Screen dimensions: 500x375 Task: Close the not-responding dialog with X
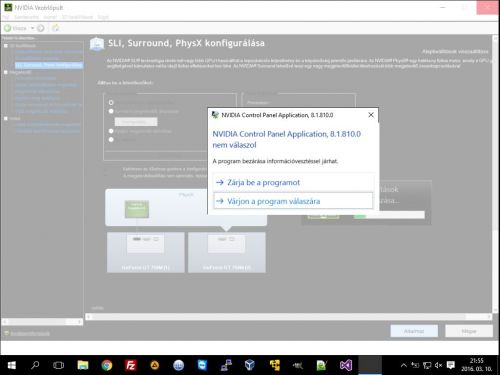coord(371,115)
